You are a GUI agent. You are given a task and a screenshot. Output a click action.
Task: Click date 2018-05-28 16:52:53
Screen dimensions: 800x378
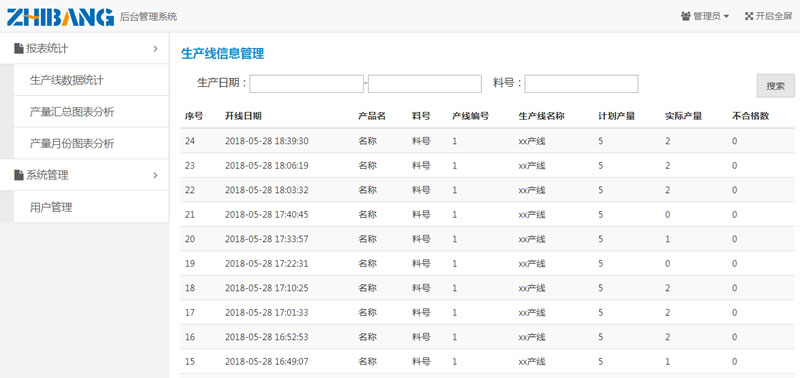(x=266, y=337)
